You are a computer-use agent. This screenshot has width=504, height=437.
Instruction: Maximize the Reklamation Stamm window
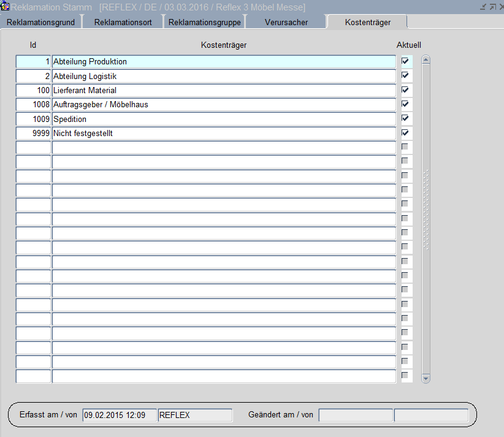coord(492,7)
